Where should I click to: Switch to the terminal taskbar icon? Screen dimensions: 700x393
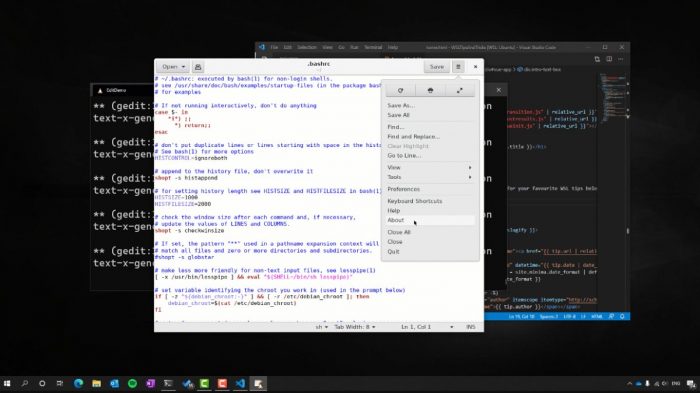tap(168, 384)
